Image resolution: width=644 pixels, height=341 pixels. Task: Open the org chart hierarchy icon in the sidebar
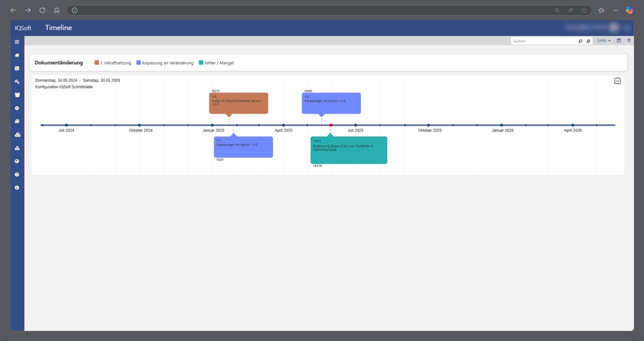17,148
